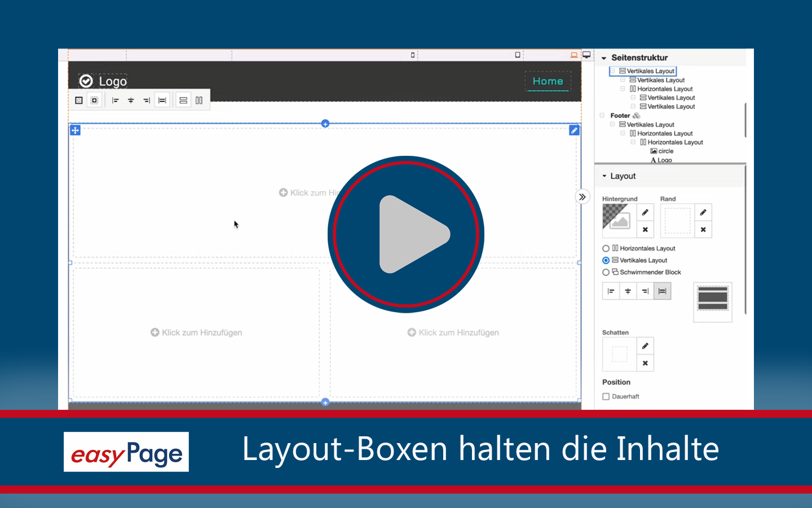The image size is (812, 508).
Task: Click the double-chevron panel toggle beside the canvas
Action: point(581,196)
